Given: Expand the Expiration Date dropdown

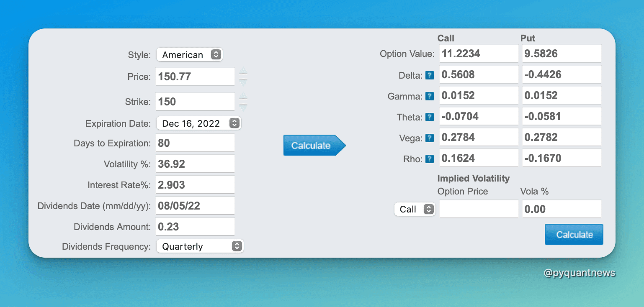Looking at the screenshot, I should (x=199, y=123).
